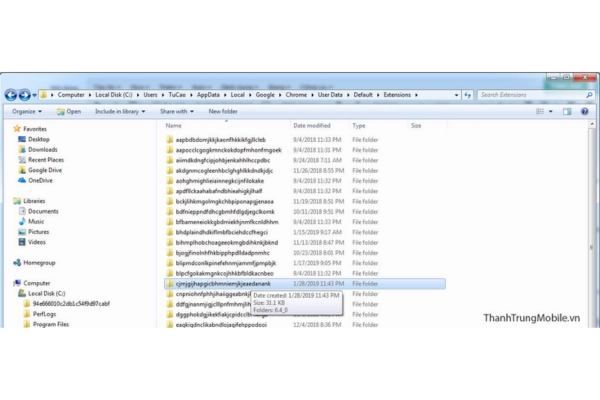Toggle the preview pane icon
The width and height of the screenshot is (600, 400).
click(x=567, y=111)
